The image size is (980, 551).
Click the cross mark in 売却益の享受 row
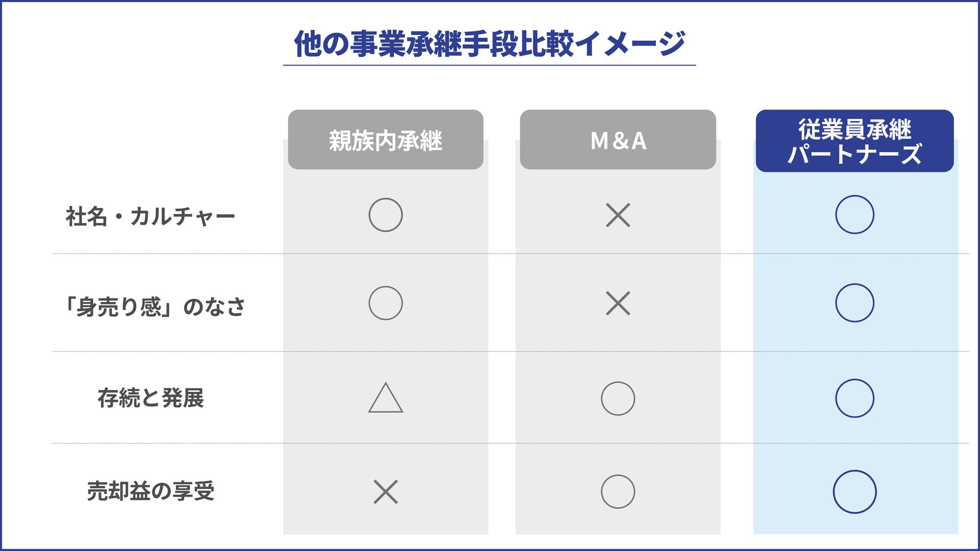pos(385,492)
